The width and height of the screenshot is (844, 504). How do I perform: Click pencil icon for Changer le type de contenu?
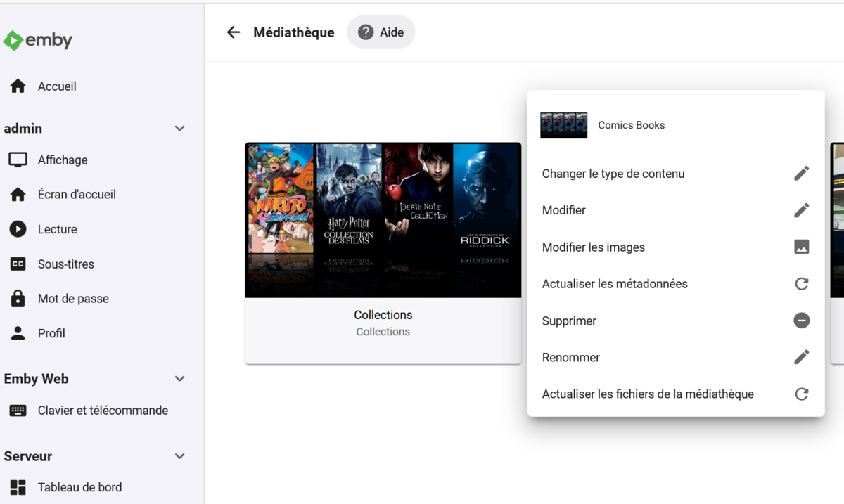pos(801,174)
